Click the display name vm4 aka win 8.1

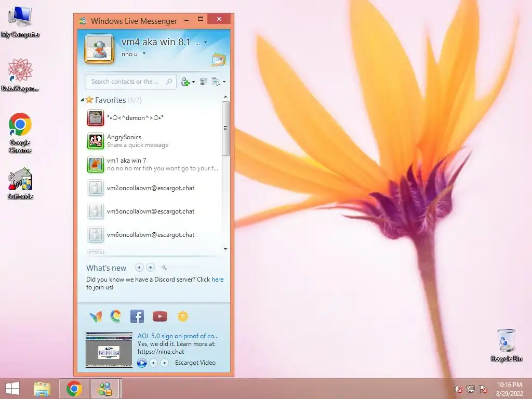click(156, 42)
